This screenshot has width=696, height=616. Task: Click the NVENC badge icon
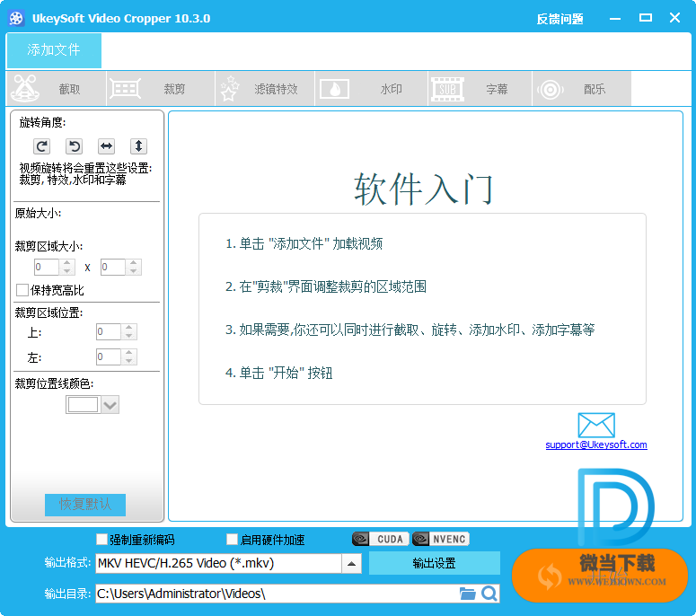441,539
